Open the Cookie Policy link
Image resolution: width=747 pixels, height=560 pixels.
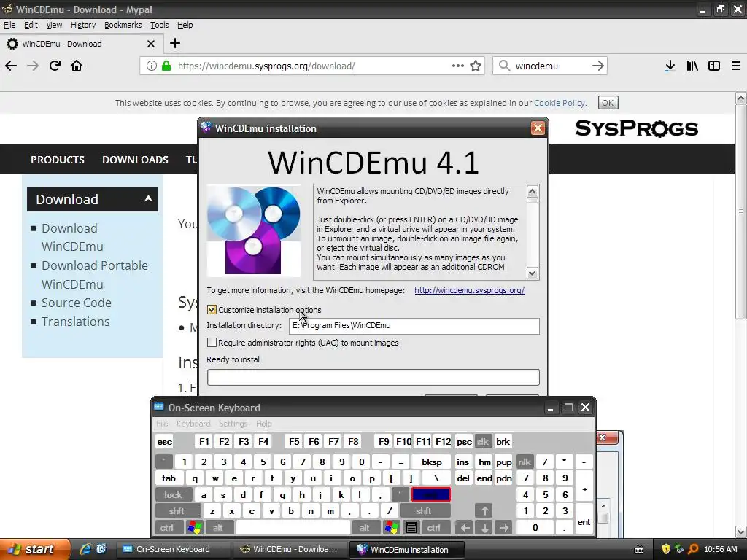(560, 103)
